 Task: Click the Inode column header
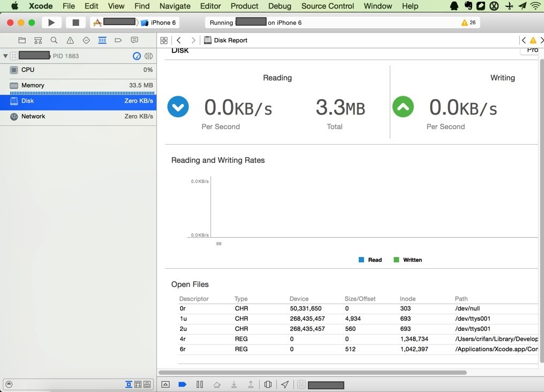tap(407, 299)
